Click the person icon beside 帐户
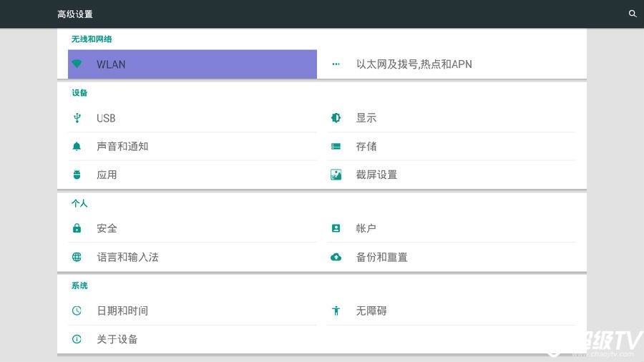644x362 pixels. point(336,228)
